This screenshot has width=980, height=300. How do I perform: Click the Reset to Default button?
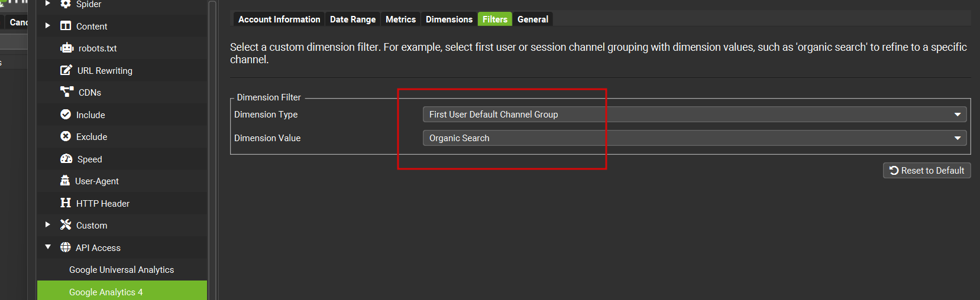[927, 171]
